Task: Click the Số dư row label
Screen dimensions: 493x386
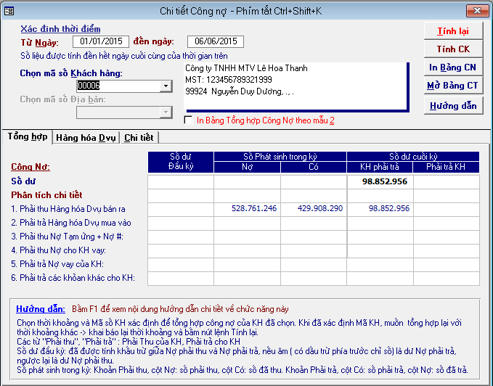Action: pos(23,181)
